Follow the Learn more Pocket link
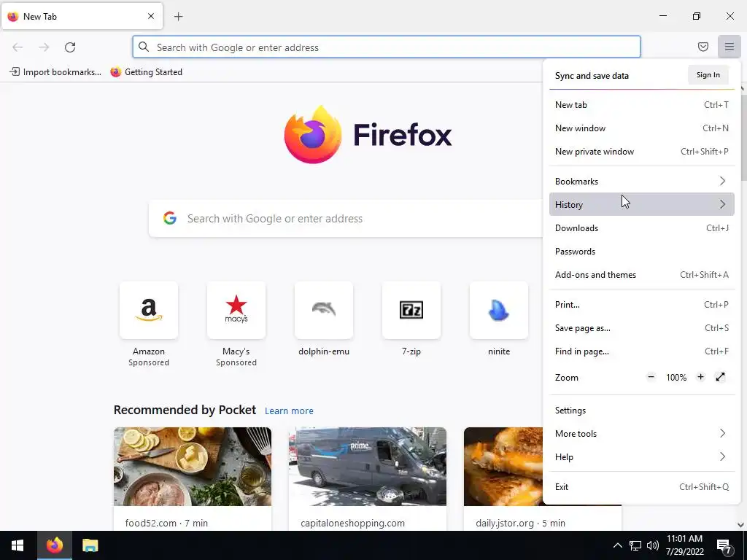747x560 pixels. pos(289,411)
